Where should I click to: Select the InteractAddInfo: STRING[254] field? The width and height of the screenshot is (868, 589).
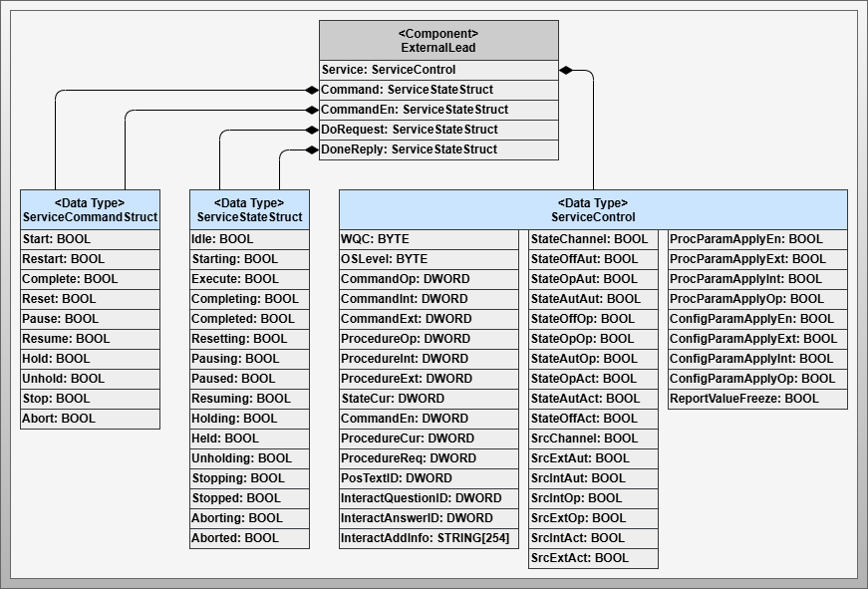tap(429, 538)
